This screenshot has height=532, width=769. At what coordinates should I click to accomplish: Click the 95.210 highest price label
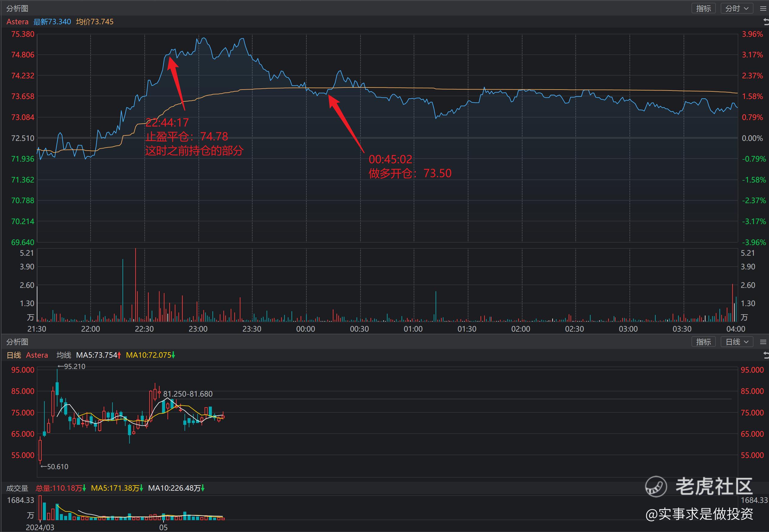coord(71,367)
